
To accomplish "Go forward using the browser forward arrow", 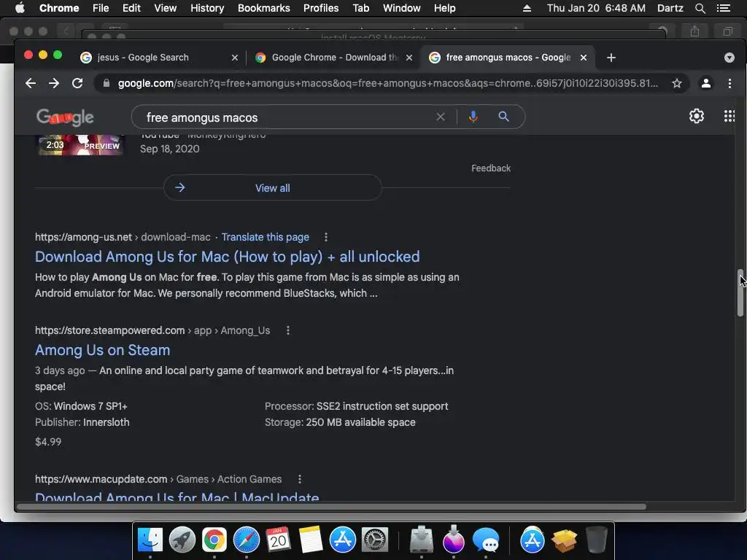I will (x=54, y=83).
